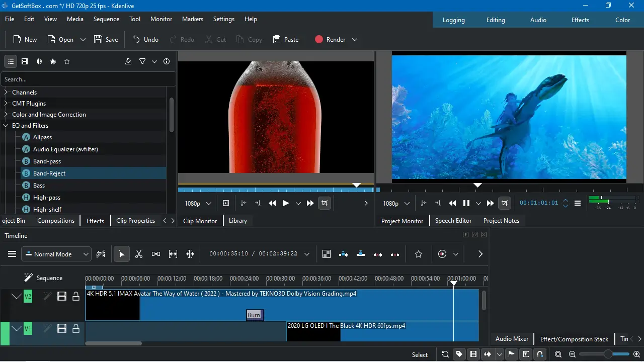Show favorite effects star filter in Effects panel
Image resolution: width=644 pixels, height=362 pixels.
click(67, 61)
